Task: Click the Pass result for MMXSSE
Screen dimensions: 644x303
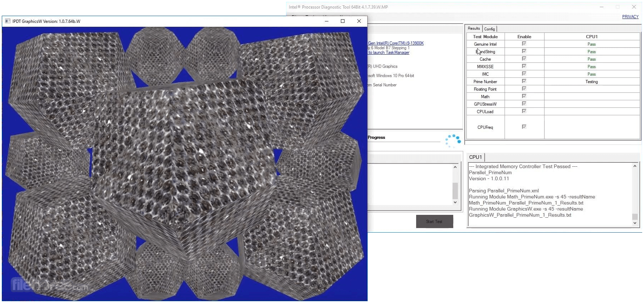Action: [x=592, y=67]
